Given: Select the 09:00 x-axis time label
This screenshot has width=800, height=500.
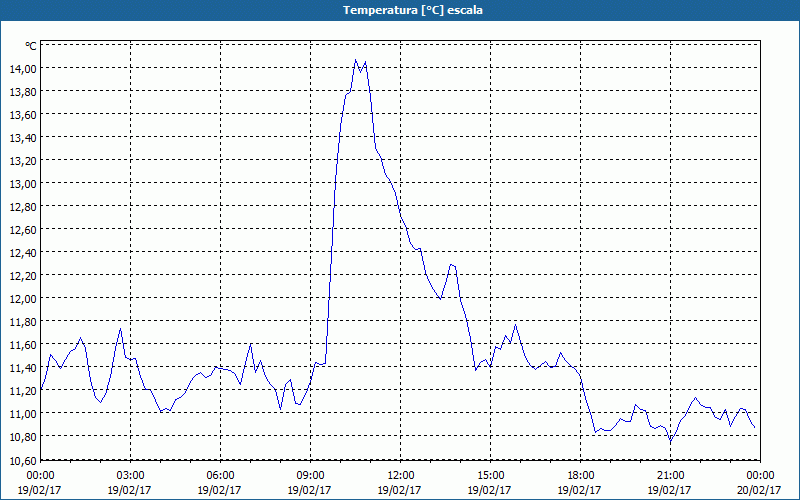Looking at the screenshot, I should pos(310,476).
